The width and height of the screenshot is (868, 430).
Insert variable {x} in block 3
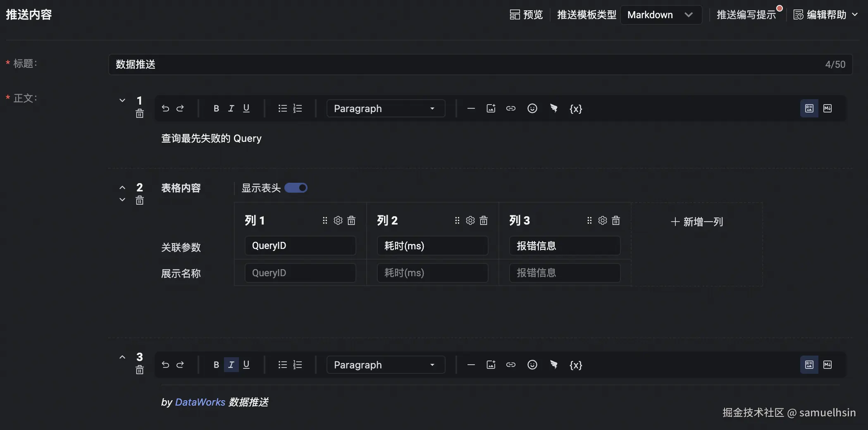[x=576, y=365]
